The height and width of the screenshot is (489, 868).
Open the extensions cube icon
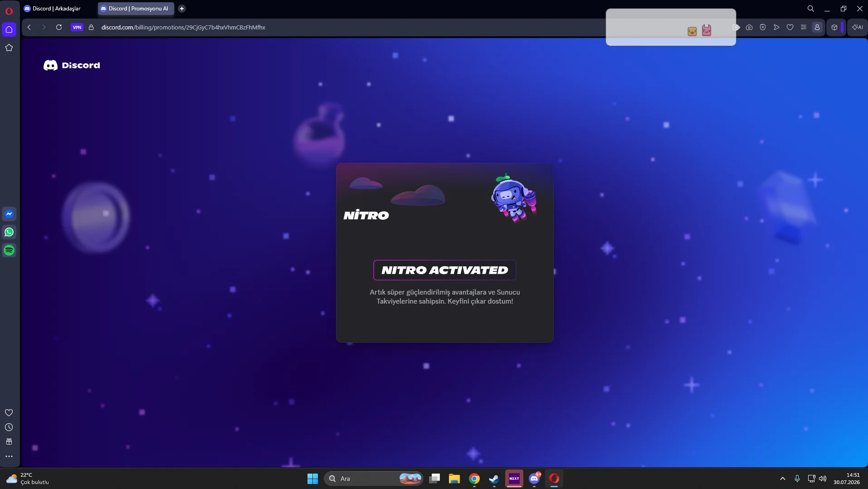pyautogui.click(x=834, y=27)
